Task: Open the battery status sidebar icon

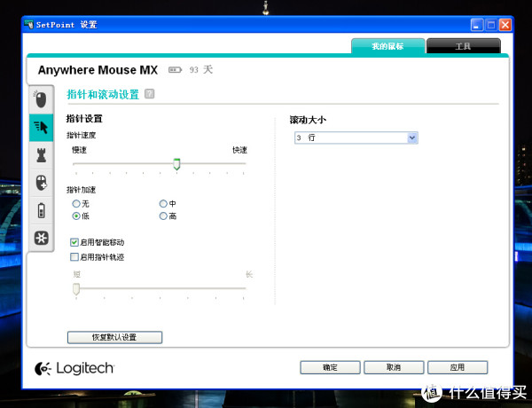Action: [41, 210]
